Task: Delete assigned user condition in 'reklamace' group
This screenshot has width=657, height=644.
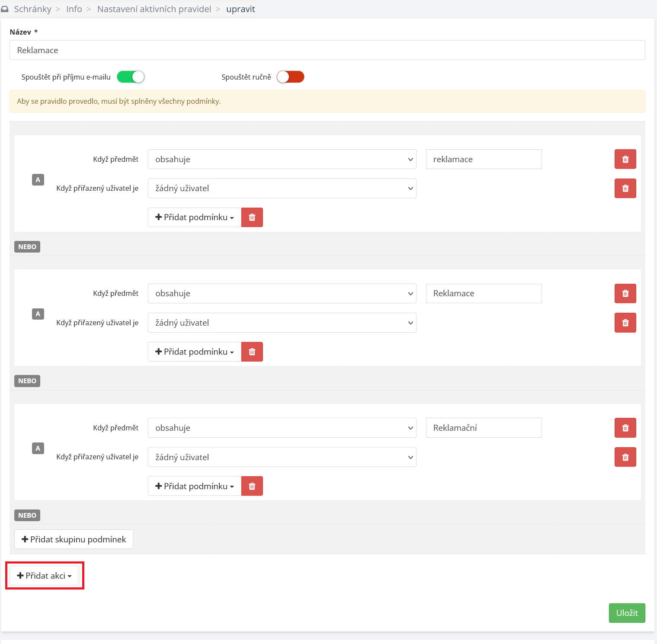Action: click(625, 188)
